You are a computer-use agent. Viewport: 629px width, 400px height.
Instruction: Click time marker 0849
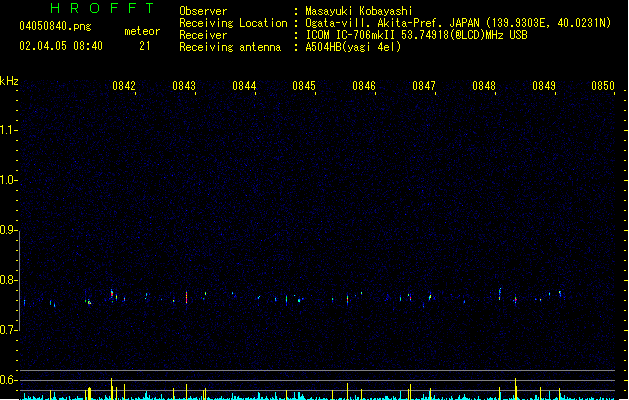click(544, 86)
